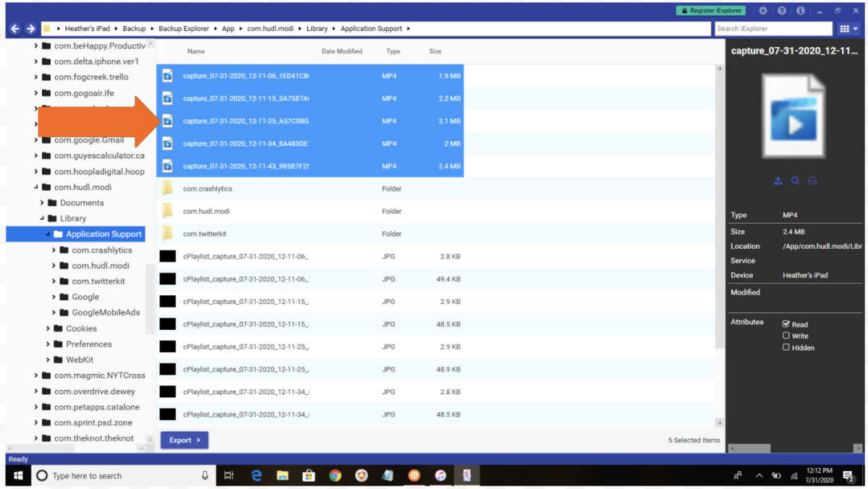
Task: Click the drive icon in preview panel
Action: (x=812, y=181)
